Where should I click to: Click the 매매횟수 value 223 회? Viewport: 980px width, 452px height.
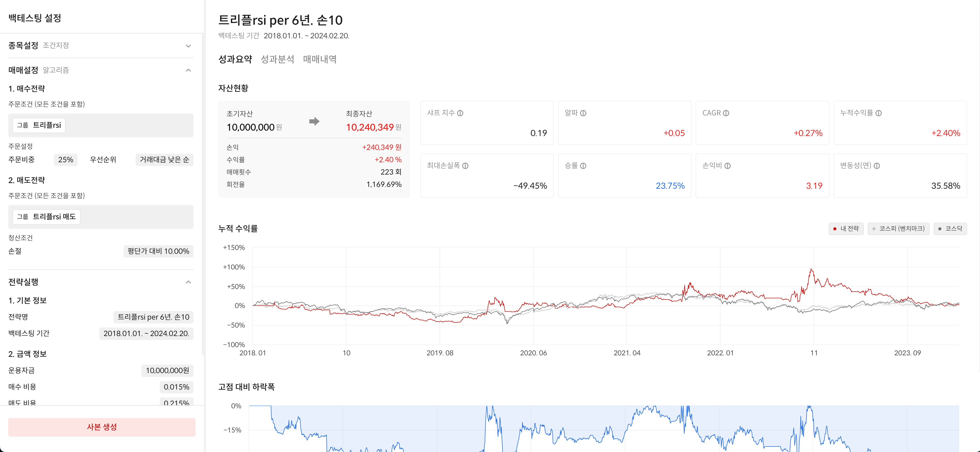[391, 172]
